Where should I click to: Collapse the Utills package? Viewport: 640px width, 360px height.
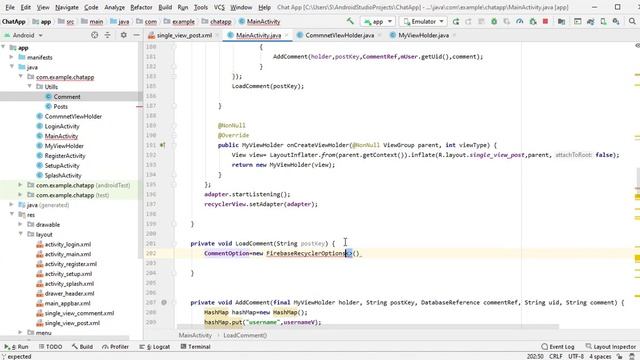click(x=29, y=87)
